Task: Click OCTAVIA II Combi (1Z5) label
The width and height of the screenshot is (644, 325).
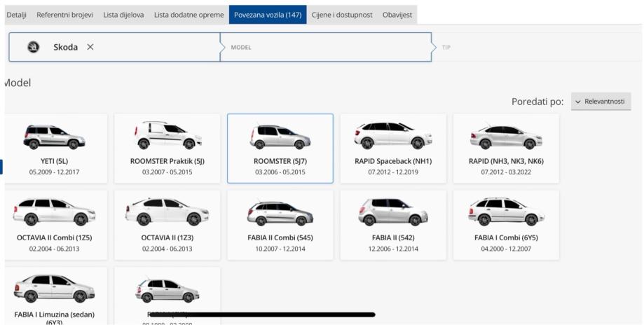Action: (54, 237)
